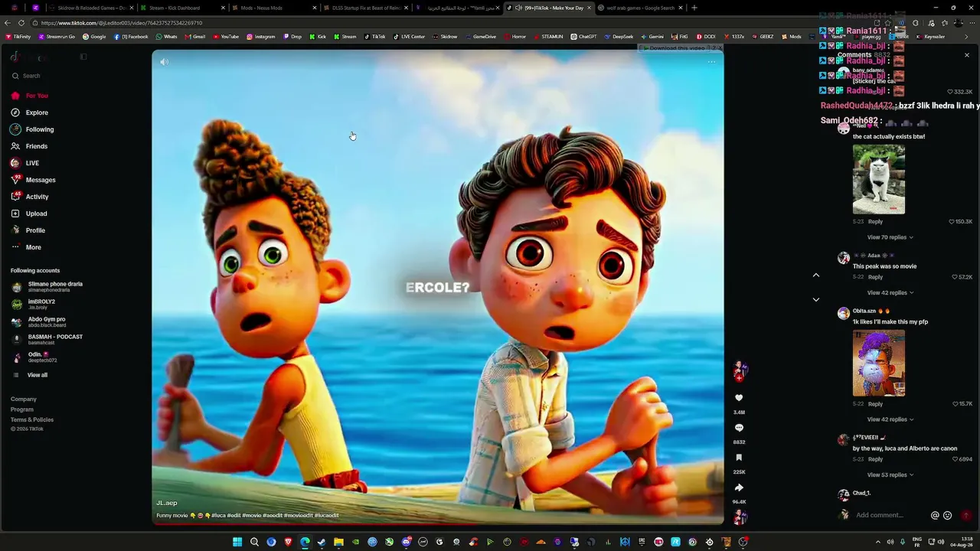The width and height of the screenshot is (980, 551).
Task: Open Abdo Gym pro account
Action: click(x=39, y=322)
